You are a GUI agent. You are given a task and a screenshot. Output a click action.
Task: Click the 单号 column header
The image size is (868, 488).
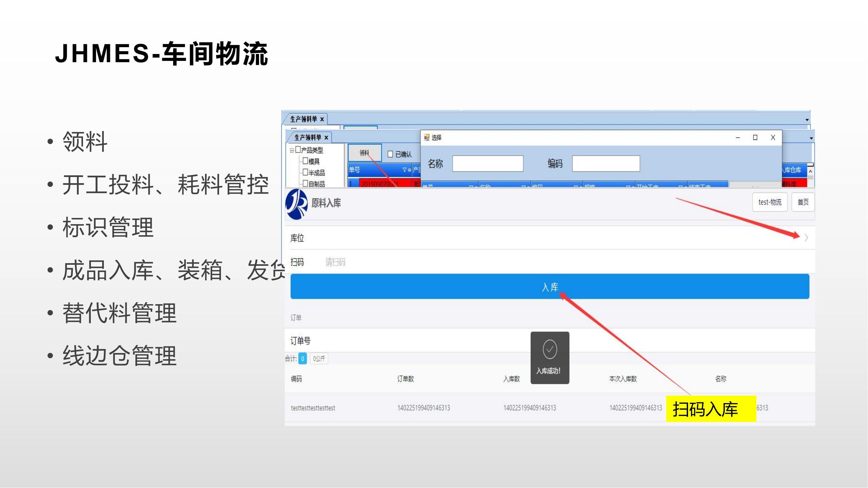(379, 170)
